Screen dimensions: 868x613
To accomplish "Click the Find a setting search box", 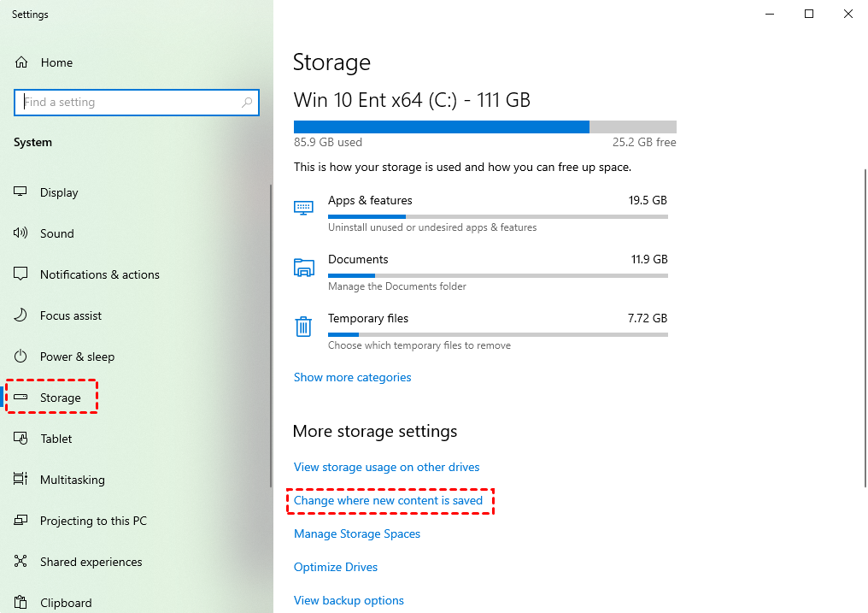I will (x=137, y=102).
